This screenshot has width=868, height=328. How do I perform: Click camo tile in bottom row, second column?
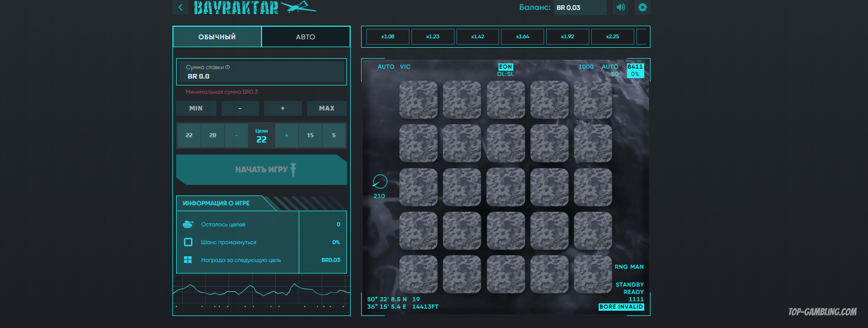click(x=462, y=274)
